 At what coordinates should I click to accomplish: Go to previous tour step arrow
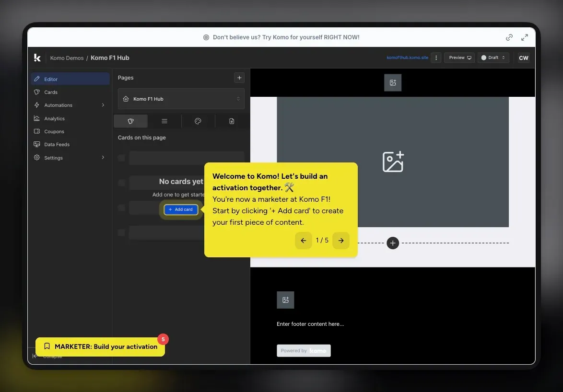point(303,241)
